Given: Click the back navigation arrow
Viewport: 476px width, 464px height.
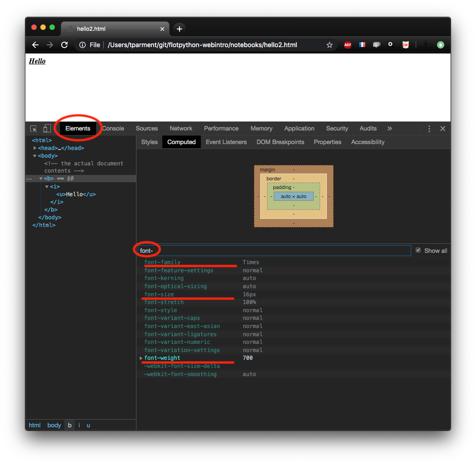Looking at the screenshot, I should (35, 44).
